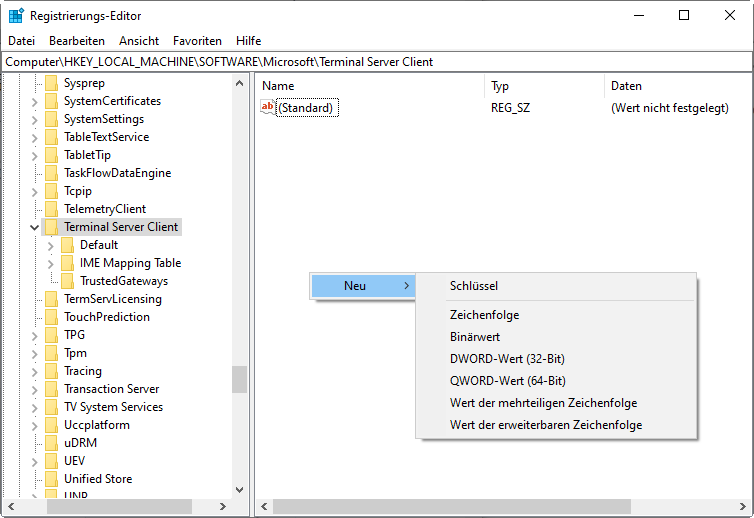The width and height of the screenshot is (754, 518).
Task: Click the registry path address bar
Action: click(376, 62)
